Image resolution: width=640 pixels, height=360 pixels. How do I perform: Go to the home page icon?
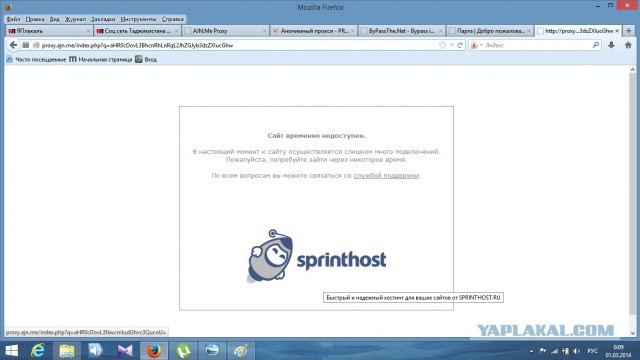[x=628, y=45]
